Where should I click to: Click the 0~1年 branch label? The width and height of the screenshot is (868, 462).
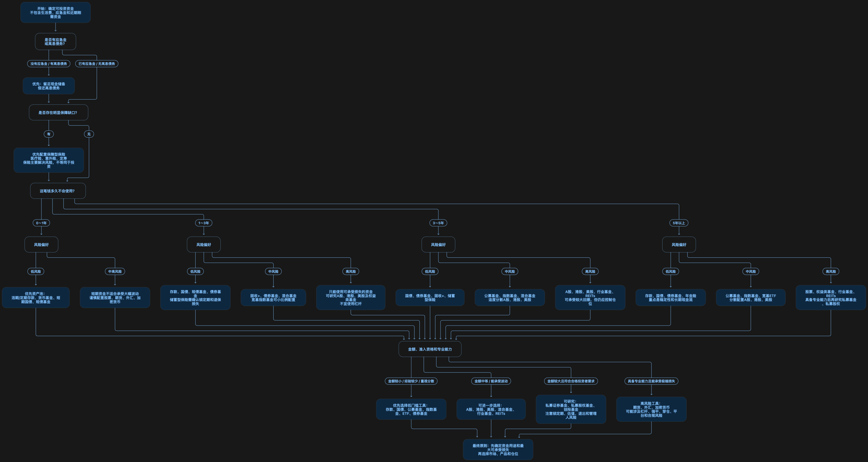(x=41, y=223)
